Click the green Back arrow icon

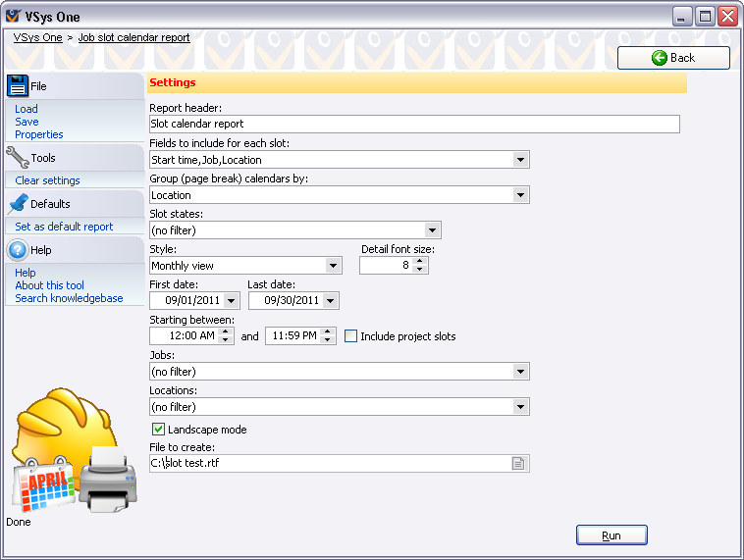pyautogui.click(x=659, y=58)
